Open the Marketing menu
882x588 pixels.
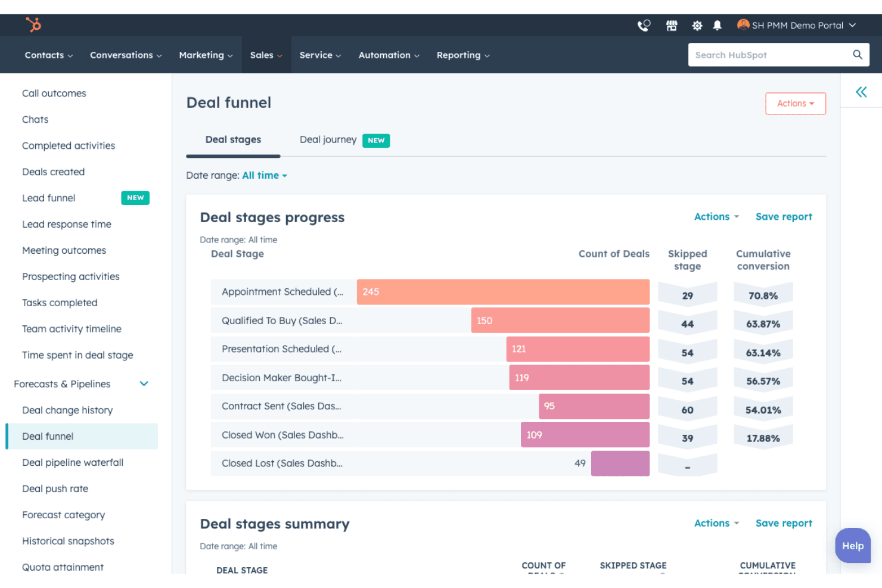click(206, 55)
